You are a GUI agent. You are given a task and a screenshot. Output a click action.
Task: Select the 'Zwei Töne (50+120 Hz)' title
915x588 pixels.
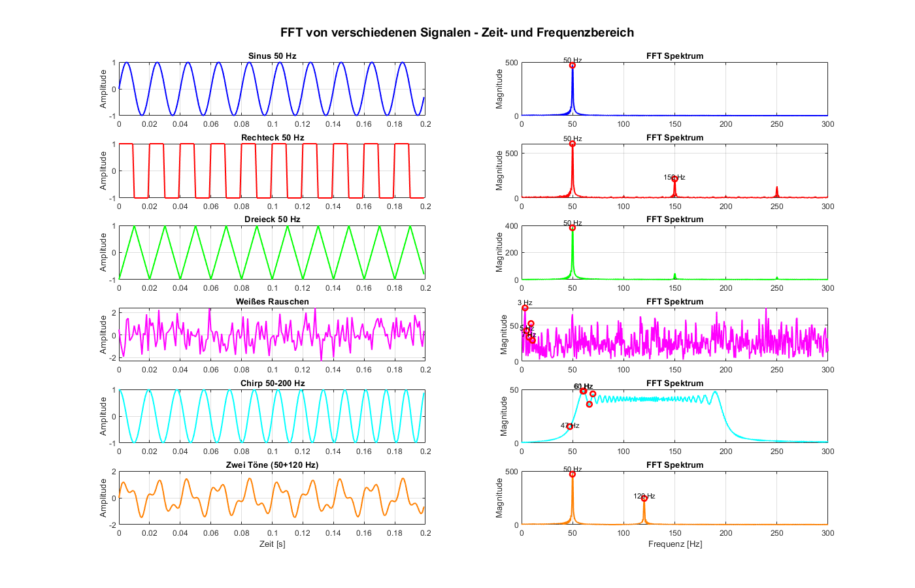click(x=272, y=465)
